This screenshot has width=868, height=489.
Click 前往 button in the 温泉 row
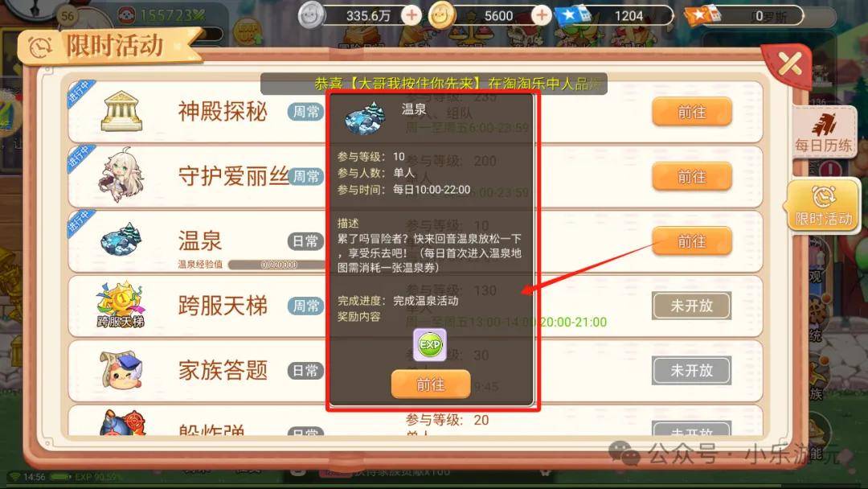[692, 241]
